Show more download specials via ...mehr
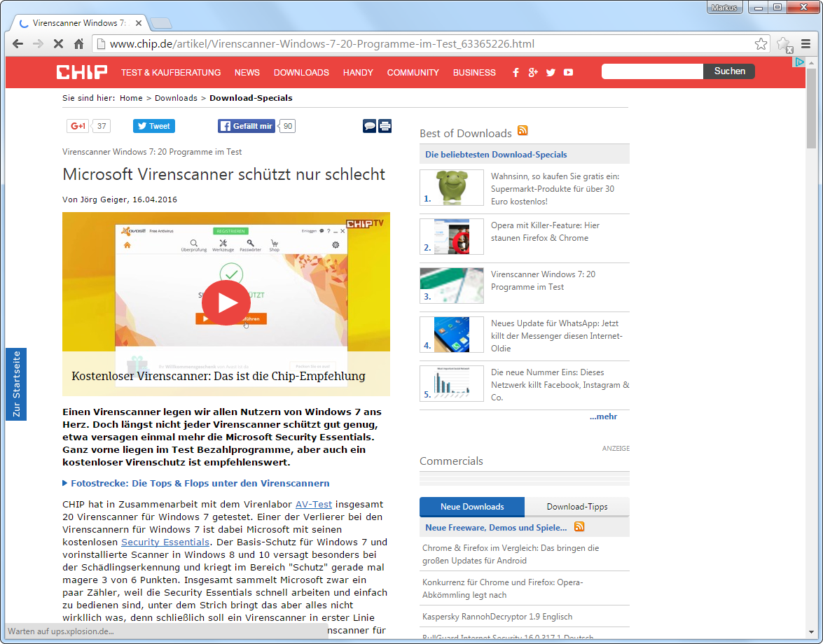Viewport: 823px width, 644px height. (603, 416)
